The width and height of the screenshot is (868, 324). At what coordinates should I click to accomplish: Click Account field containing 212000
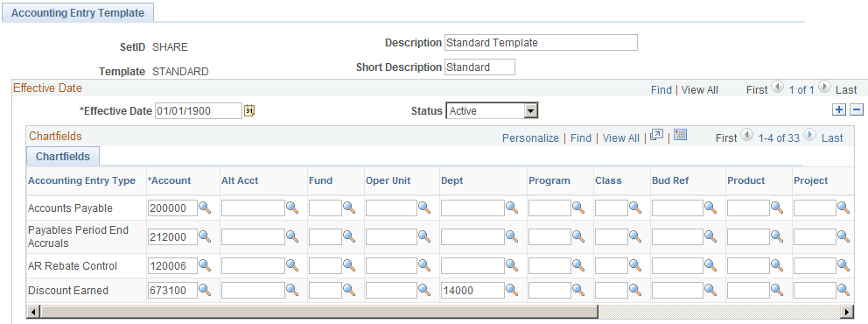click(172, 237)
